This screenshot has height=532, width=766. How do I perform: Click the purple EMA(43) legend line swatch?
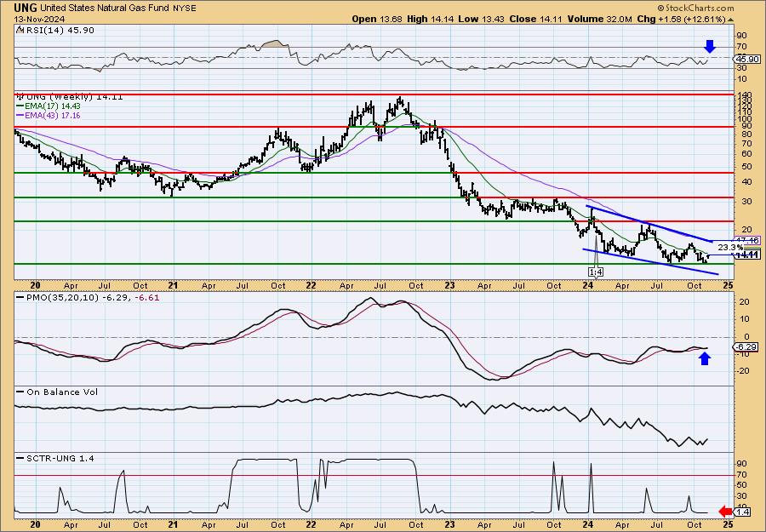[x=20, y=116]
